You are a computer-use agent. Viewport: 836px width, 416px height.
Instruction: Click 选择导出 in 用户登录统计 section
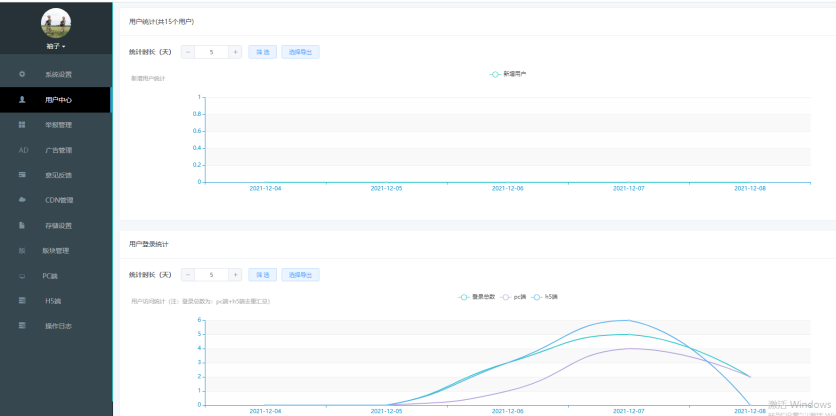[300, 275]
